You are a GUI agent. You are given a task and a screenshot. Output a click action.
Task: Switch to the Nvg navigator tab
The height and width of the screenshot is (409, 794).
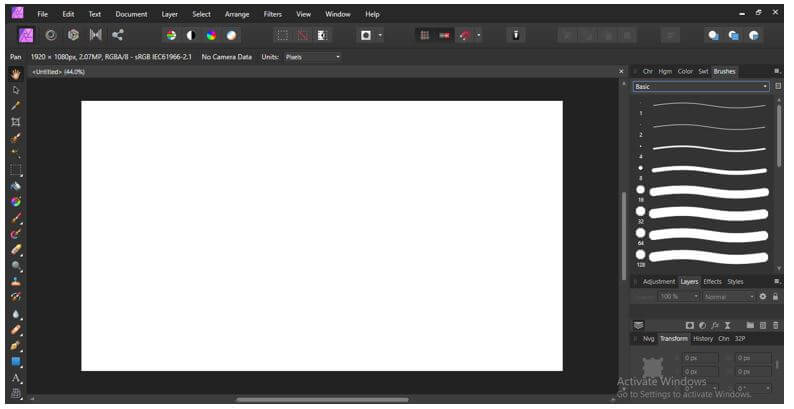(649, 339)
